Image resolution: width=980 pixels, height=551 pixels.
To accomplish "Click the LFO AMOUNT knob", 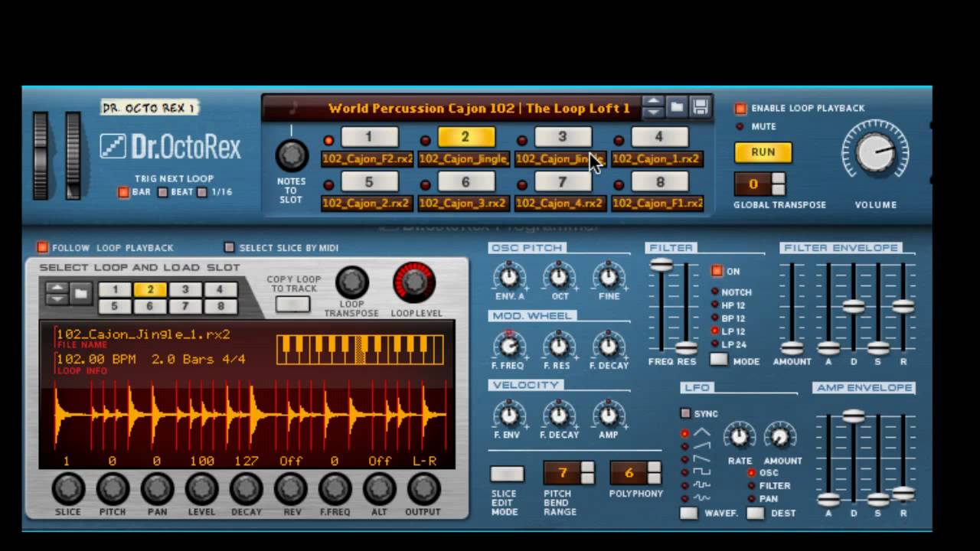I will click(x=779, y=436).
